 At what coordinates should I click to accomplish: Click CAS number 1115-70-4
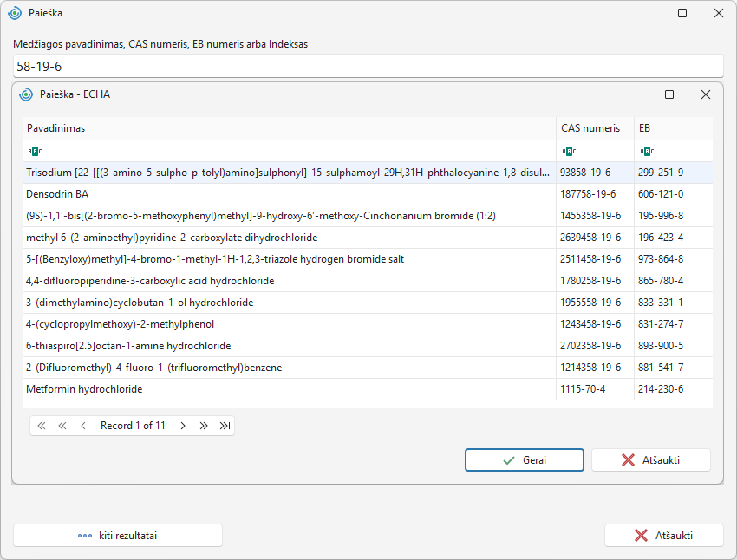pos(583,389)
